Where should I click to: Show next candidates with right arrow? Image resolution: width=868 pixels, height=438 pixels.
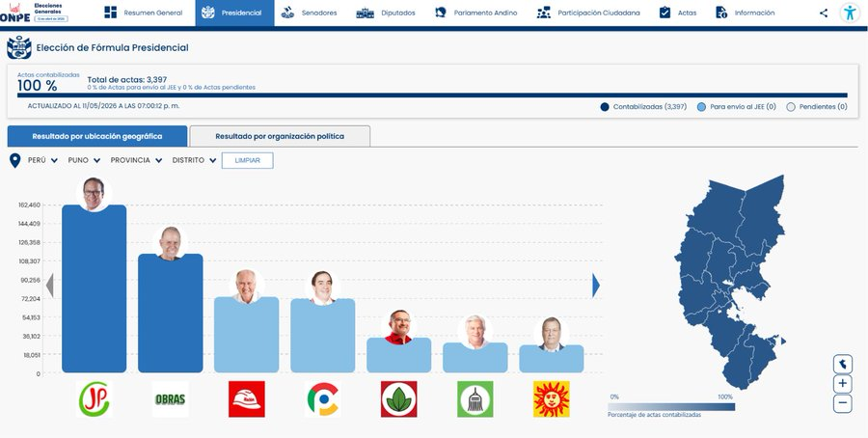[596, 286]
